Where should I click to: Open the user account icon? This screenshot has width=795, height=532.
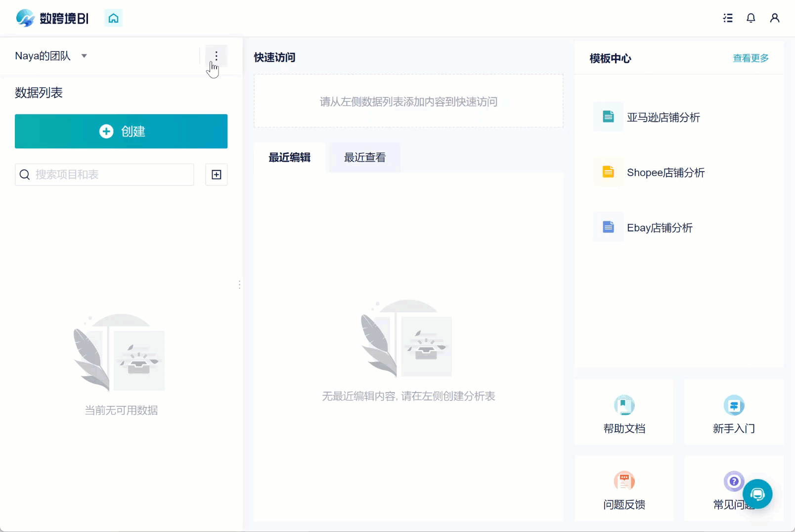775,18
